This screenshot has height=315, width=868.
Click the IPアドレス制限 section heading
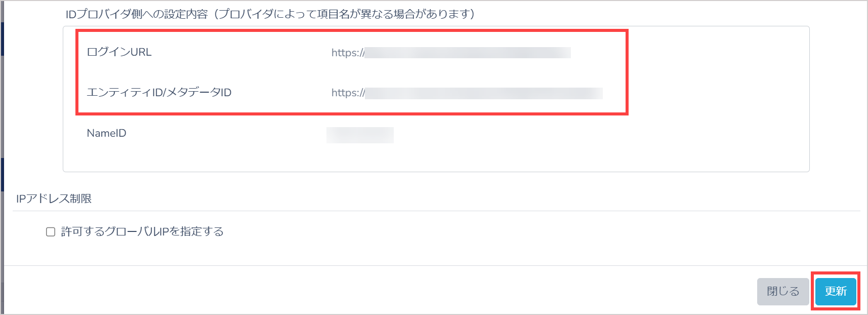click(x=54, y=199)
